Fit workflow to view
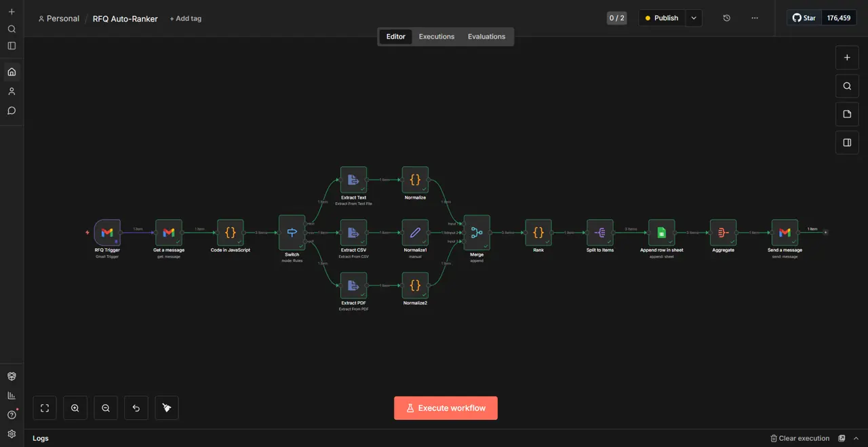 coord(45,408)
